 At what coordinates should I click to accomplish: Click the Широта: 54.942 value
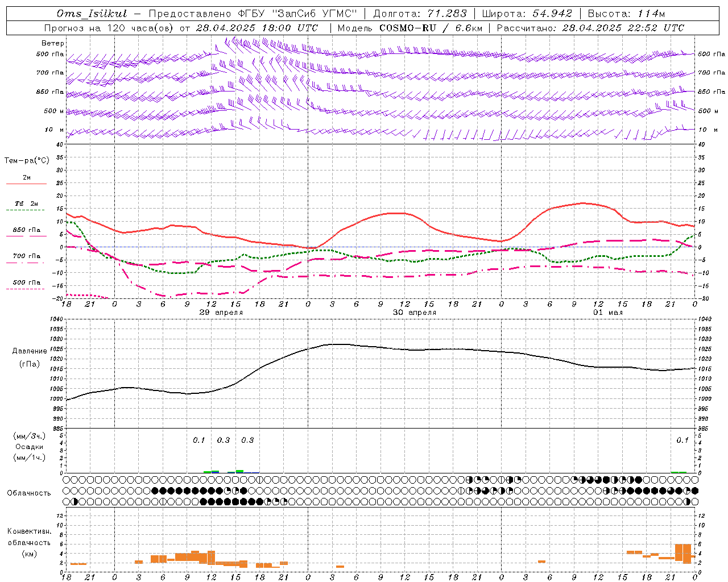point(527,14)
